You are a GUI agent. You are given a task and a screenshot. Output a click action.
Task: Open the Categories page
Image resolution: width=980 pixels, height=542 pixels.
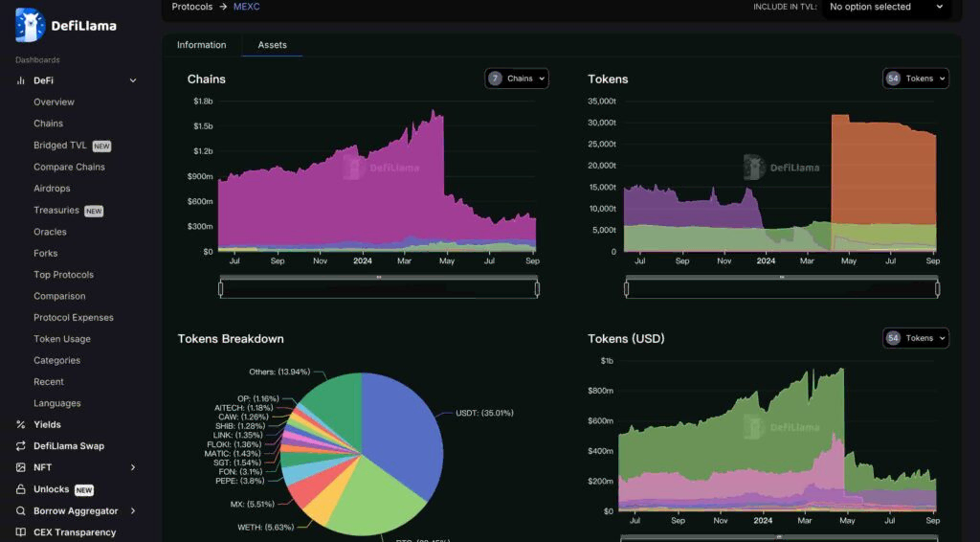tap(56, 360)
